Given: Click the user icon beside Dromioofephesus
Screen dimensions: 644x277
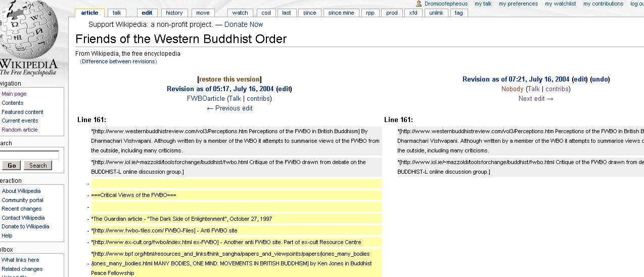Looking at the screenshot, I should coord(419,4).
